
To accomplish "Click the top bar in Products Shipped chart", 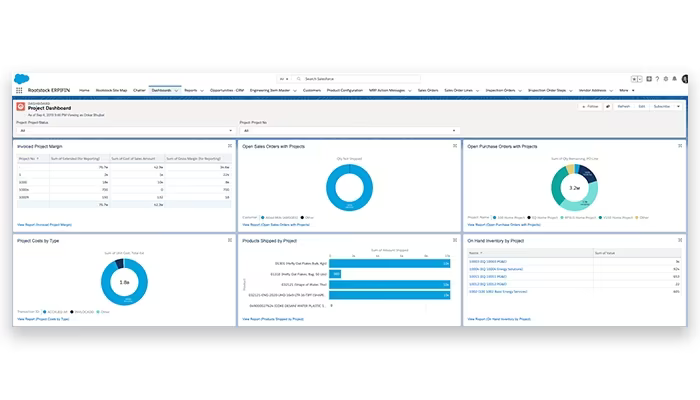I will coord(389,263).
